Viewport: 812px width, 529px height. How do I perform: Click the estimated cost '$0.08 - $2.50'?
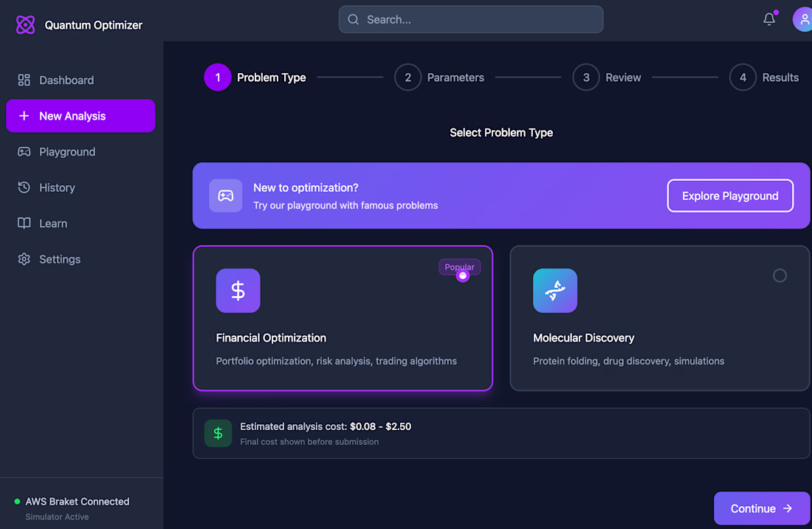pos(381,426)
